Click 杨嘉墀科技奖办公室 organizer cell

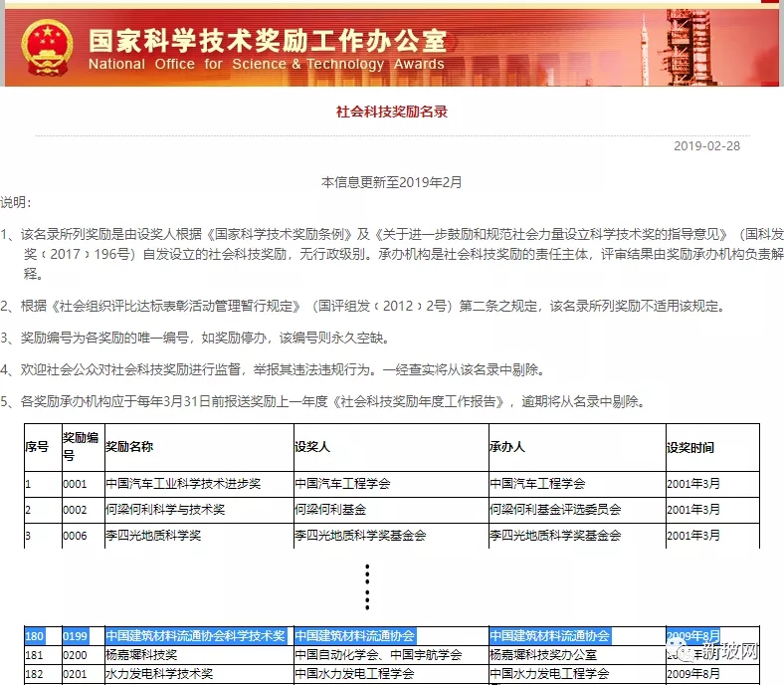543,655
